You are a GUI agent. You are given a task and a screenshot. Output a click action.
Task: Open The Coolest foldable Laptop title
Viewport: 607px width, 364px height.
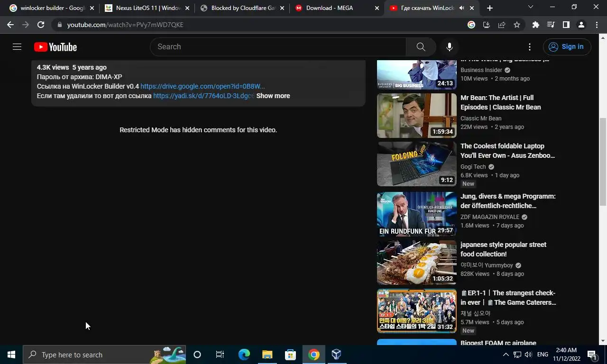(507, 151)
